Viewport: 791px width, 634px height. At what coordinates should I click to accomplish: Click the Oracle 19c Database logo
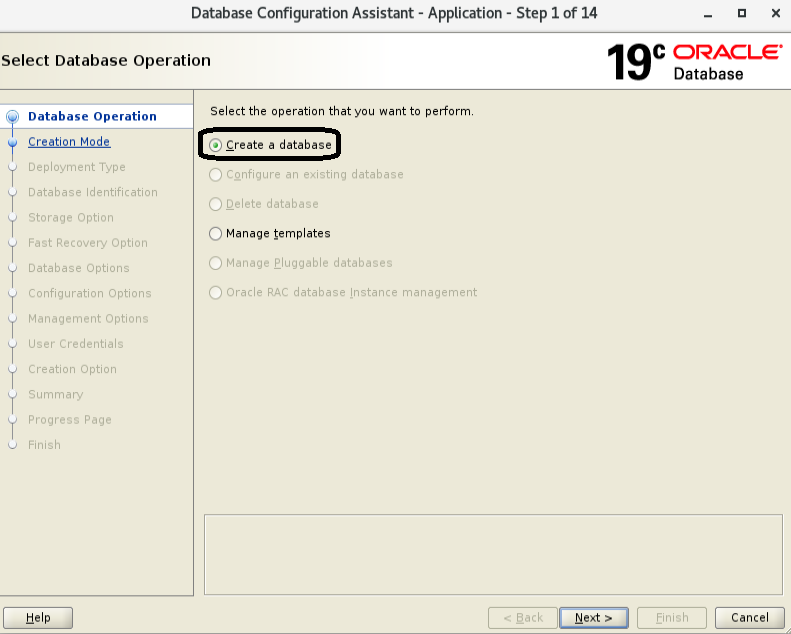(x=695, y=62)
